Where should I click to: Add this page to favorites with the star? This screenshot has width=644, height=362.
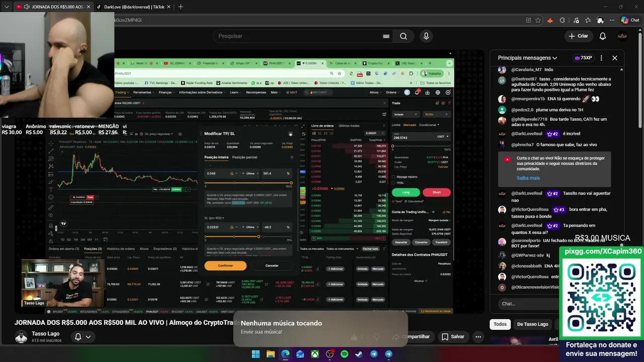point(538,20)
